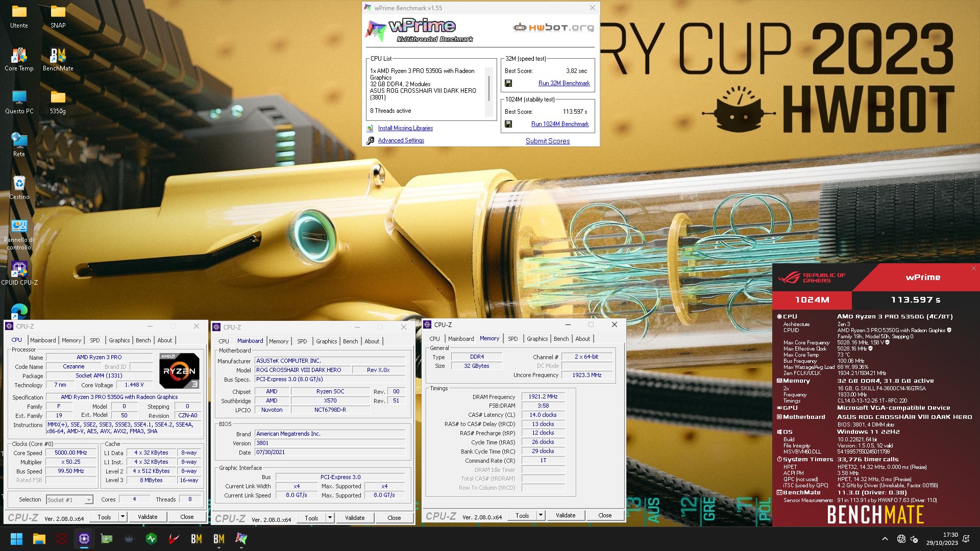This screenshot has height=551, width=980.
Task: Open the Socket #1 selection dropdown
Action: tap(69, 500)
